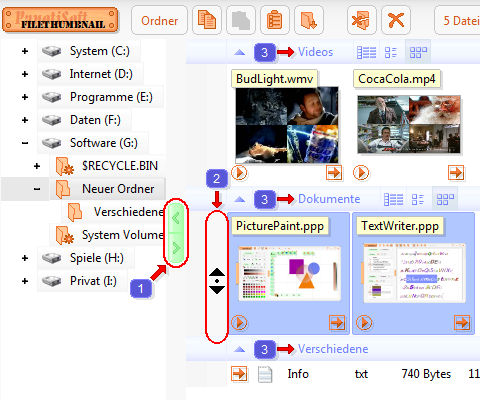Image resolution: width=480 pixels, height=400 pixels.
Task: Select Privat (I:) in tree
Action: pyautogui.click(x=82, y=281)
